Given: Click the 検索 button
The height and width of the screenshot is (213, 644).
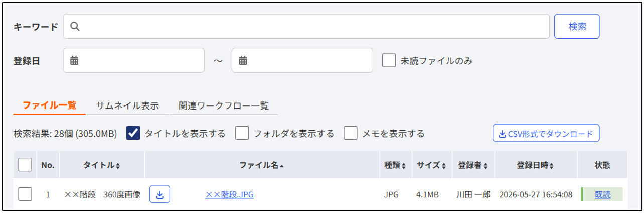Looking at the screenshot, I should pyautogui.click(x=577, y=27).
